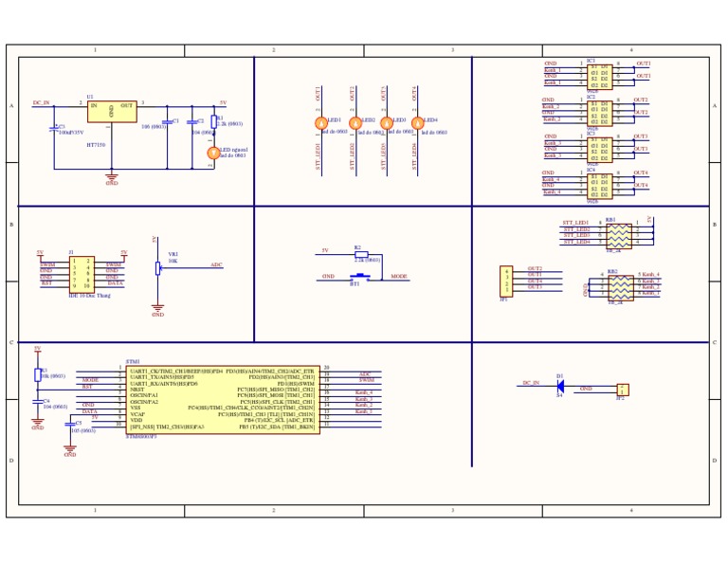This screenshot has width=728, height=563.
Task: Click the STM8S003F3 part name text
Action: (x=141, y=437)
